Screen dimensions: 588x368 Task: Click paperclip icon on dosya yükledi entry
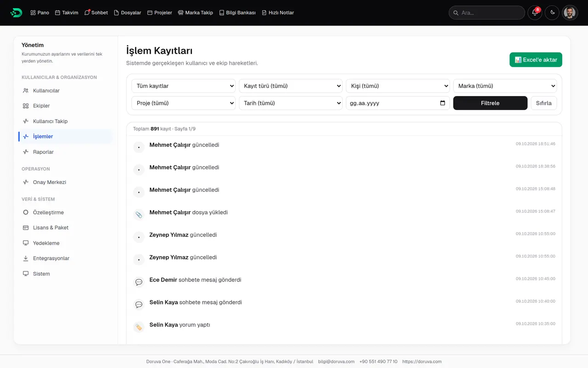click(x=139, y=214)
